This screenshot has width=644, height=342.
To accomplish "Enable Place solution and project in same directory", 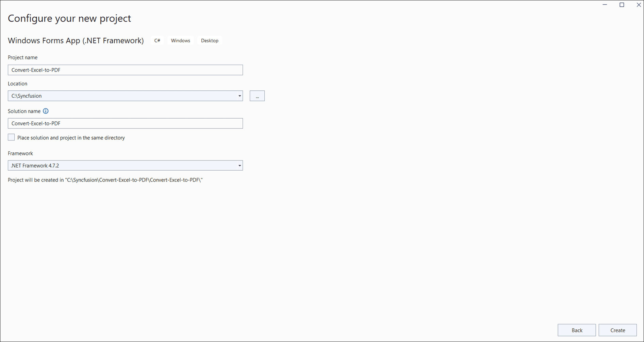I will coord(11,137).
